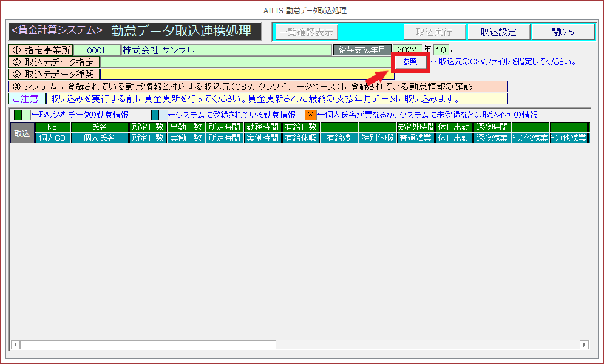Select the yellow 取込元データ種類 field
604x364 pixels.
[x=247, y=74]
